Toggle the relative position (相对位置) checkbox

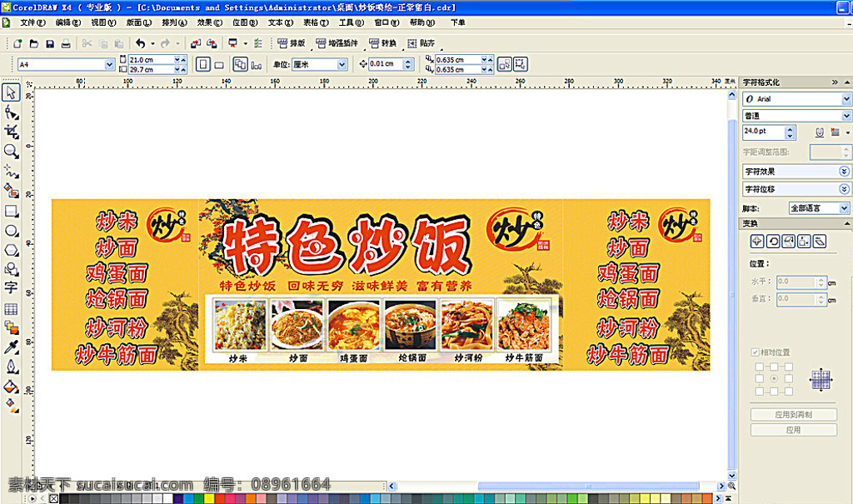(x=755, y=352)
